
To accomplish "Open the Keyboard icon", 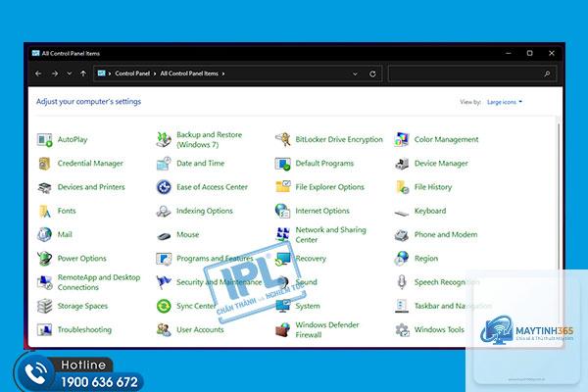I will point(401,213).
